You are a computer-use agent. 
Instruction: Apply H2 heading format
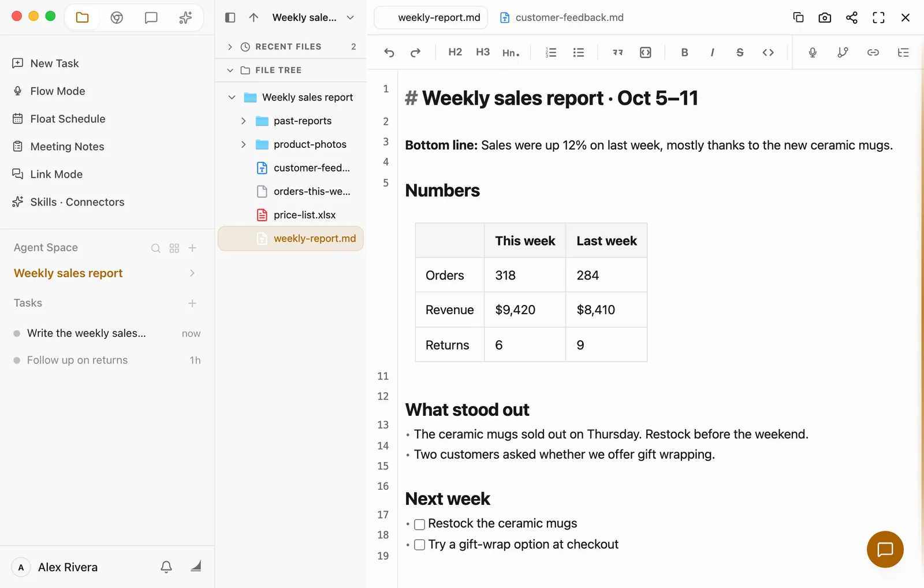coord(455,52)
